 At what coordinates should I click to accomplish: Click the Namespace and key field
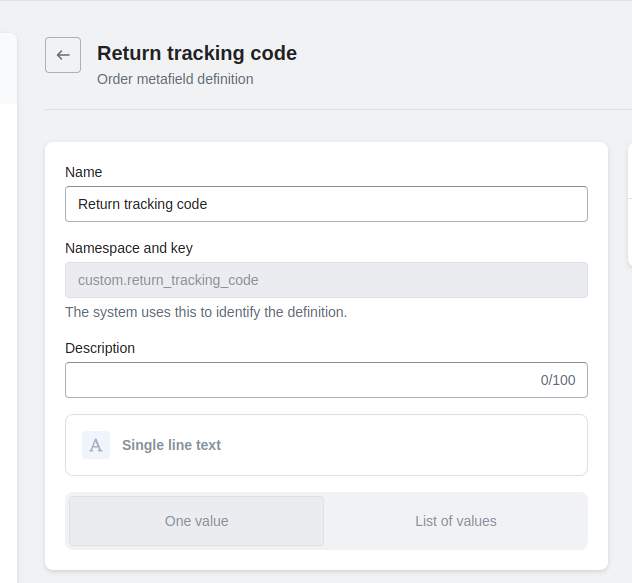326,280
